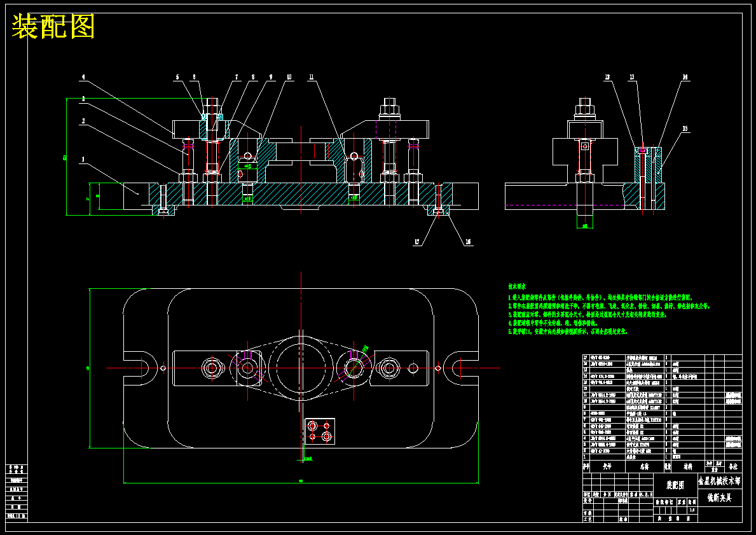Select technical requirement line 5

[568, 332]
